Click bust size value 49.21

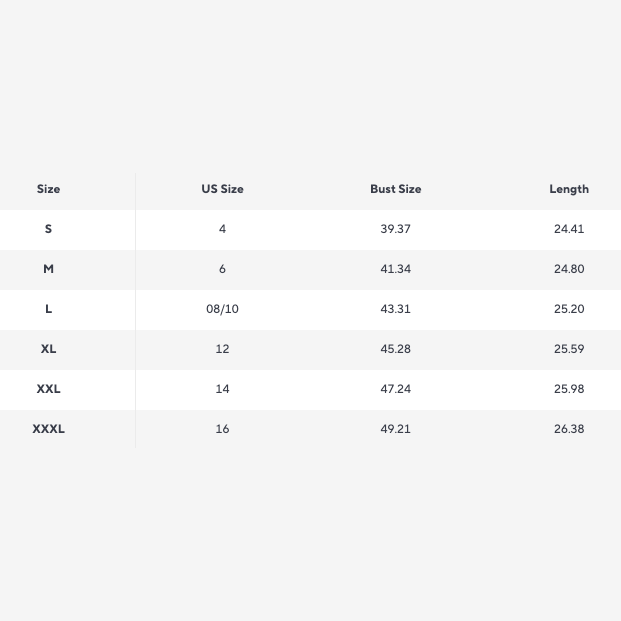[x=395, y=429]
